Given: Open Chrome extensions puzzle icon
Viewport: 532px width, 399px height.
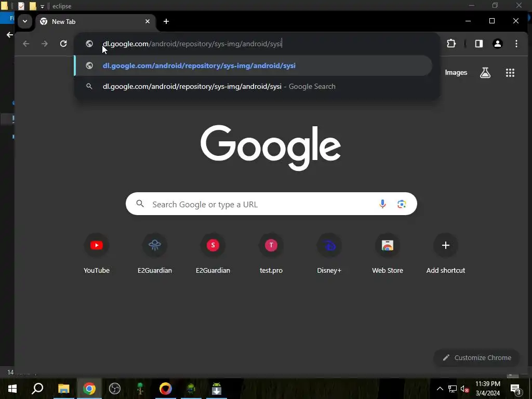Looking at the screenshot, I should (x=451, y=44).
